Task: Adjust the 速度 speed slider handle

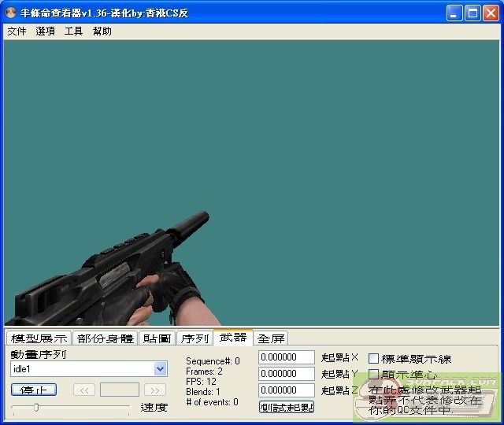Action: 36,408
